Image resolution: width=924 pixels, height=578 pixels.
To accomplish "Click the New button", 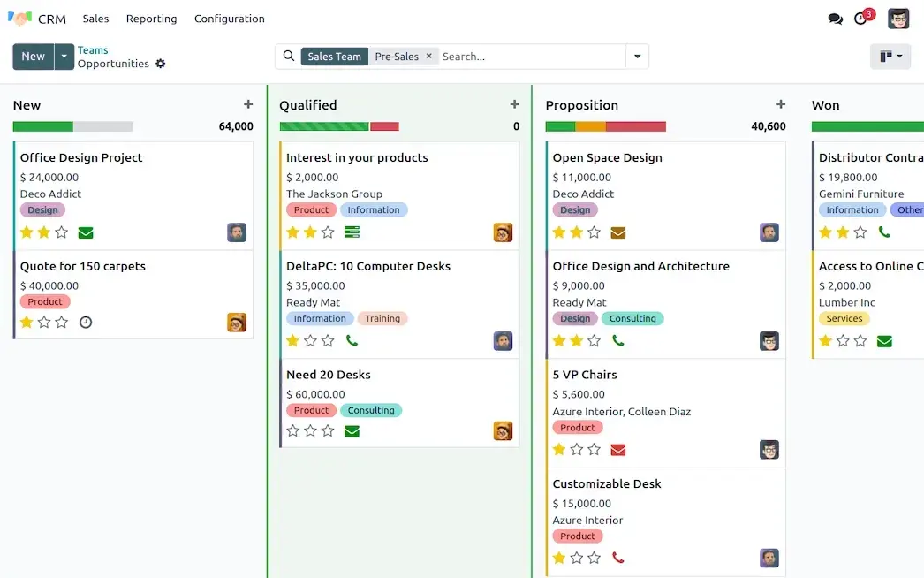I will pyautogui.click(x=33, y=57).
